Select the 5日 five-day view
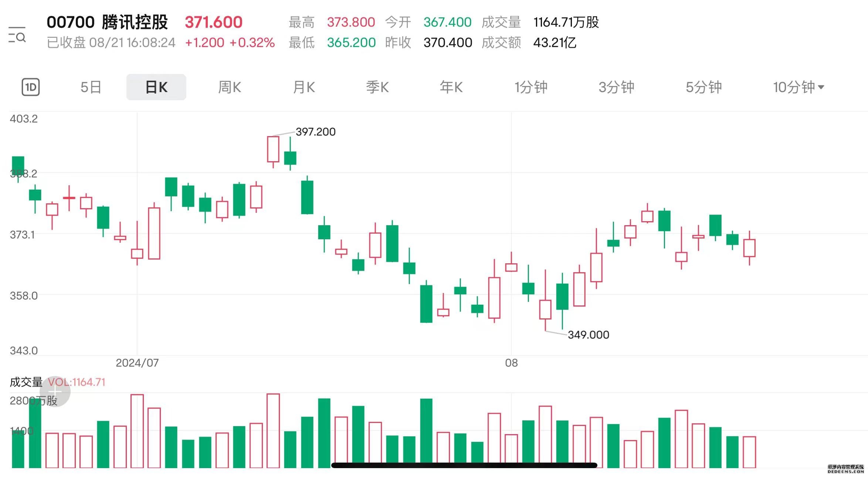The width and height of the screenshot is (868, 477). [90, 87]
